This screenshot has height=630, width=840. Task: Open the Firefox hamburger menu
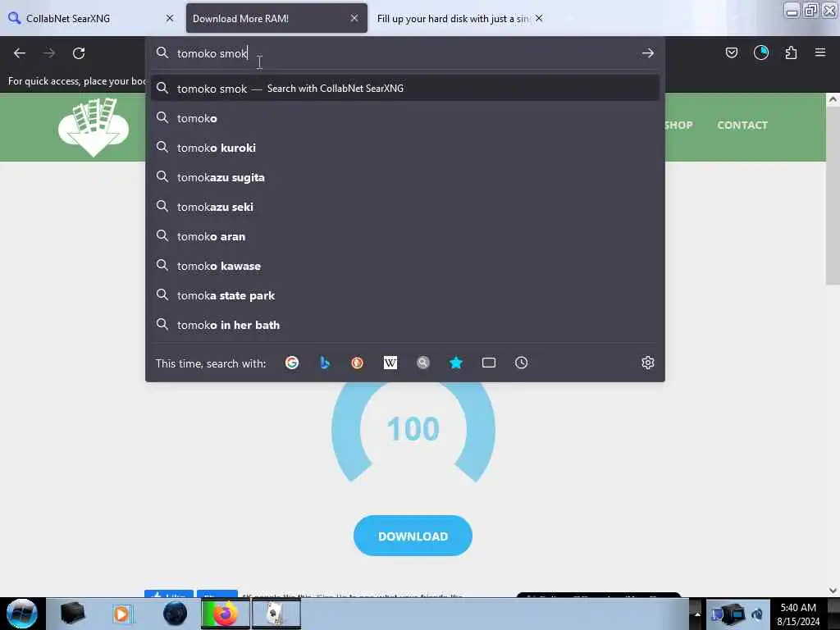click(x=820, y=52)
